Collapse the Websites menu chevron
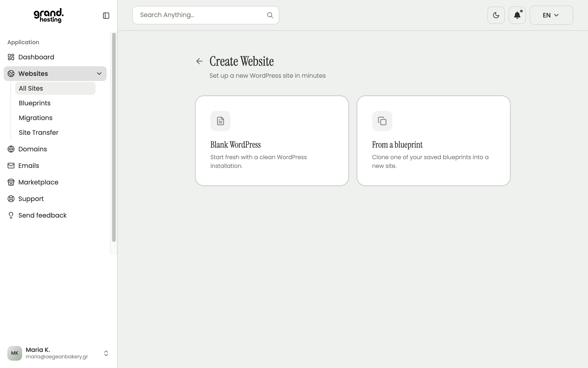The image size is (588, 368). pyautogui.click(x=99, y=74)
